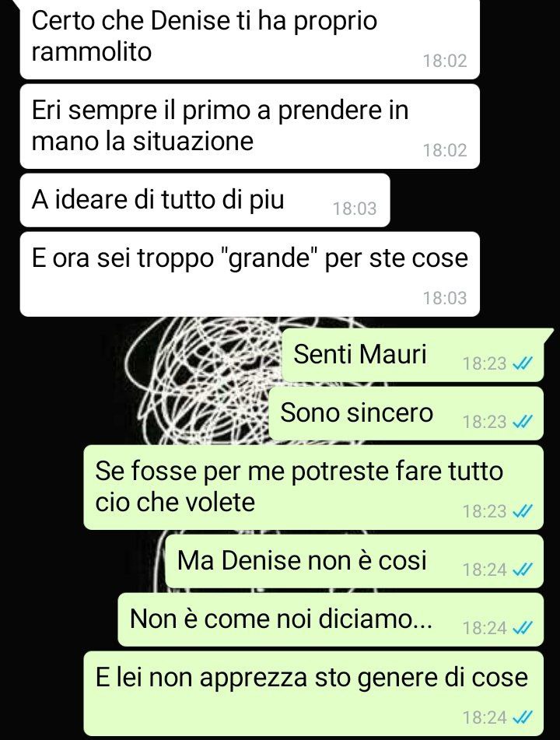The height and width of the screenshot is (740, 560).
Task: Tap the 'E lei non apprezza sto genere' bubble
Action: [313, 694]
